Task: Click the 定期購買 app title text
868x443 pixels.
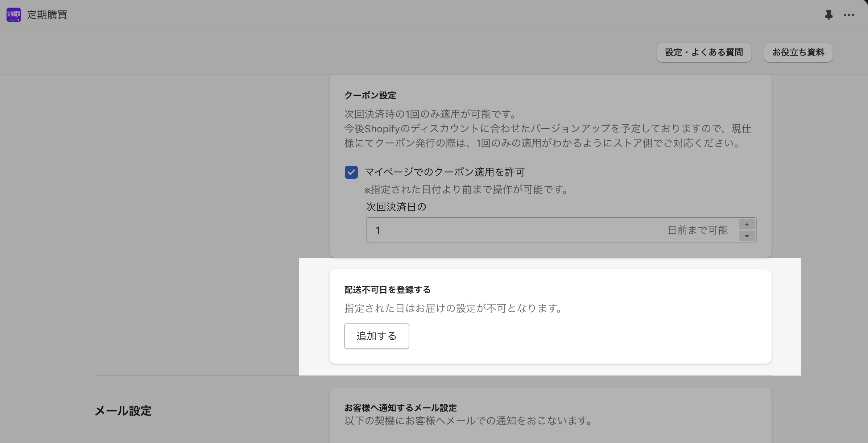Action: [x=47, y=15]
